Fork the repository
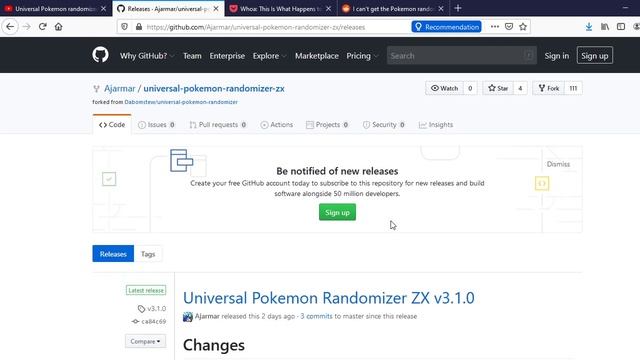Image resolution: width=640 pixels, height=360 pixels. 549,88
